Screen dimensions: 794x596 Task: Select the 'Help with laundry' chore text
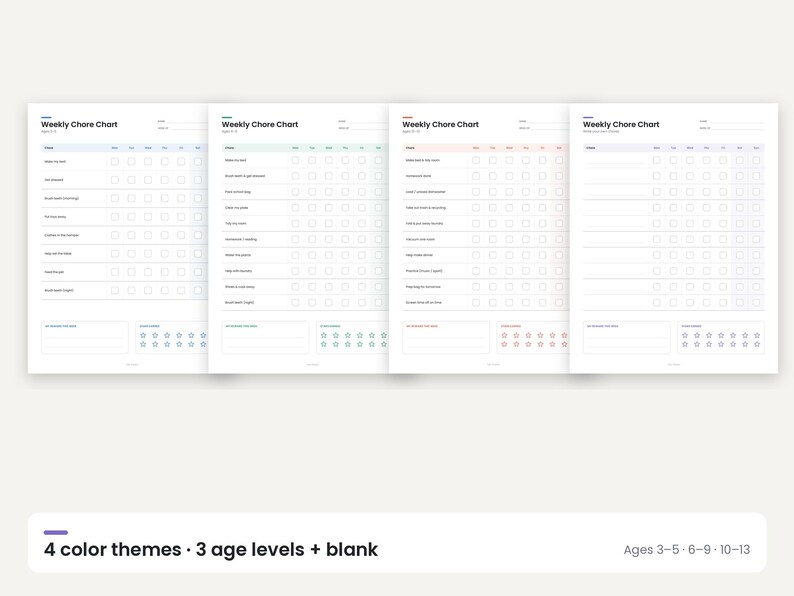coord(239,271)
